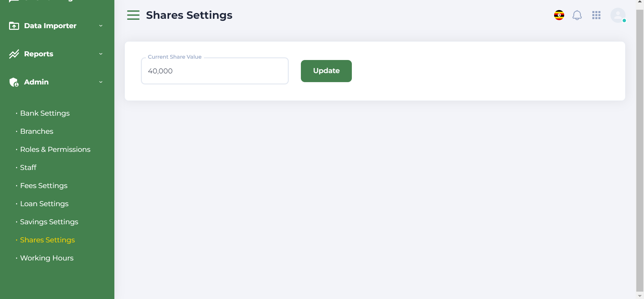Image resolution: width=644 pixels, height=299 pixels.
Task: Open the notifications bell
Action: point(577,15)
